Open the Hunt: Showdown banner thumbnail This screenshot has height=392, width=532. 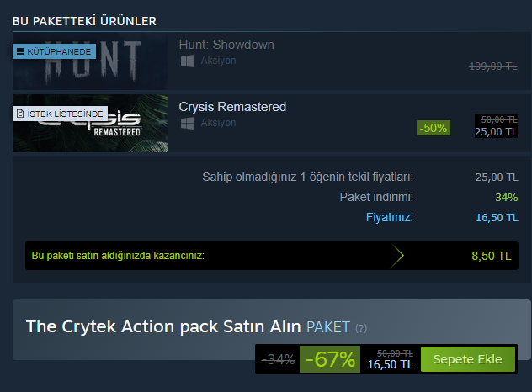point(90,61)
